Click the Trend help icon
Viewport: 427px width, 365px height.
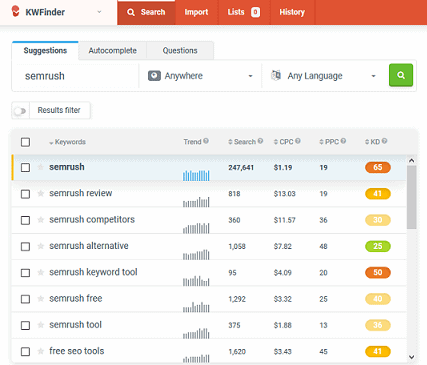[206, 141]
